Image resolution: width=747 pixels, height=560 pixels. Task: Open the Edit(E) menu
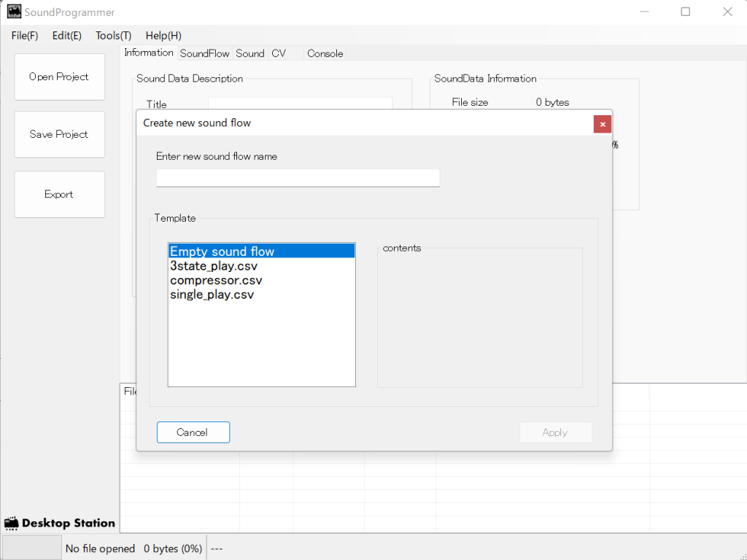point(66,36)
